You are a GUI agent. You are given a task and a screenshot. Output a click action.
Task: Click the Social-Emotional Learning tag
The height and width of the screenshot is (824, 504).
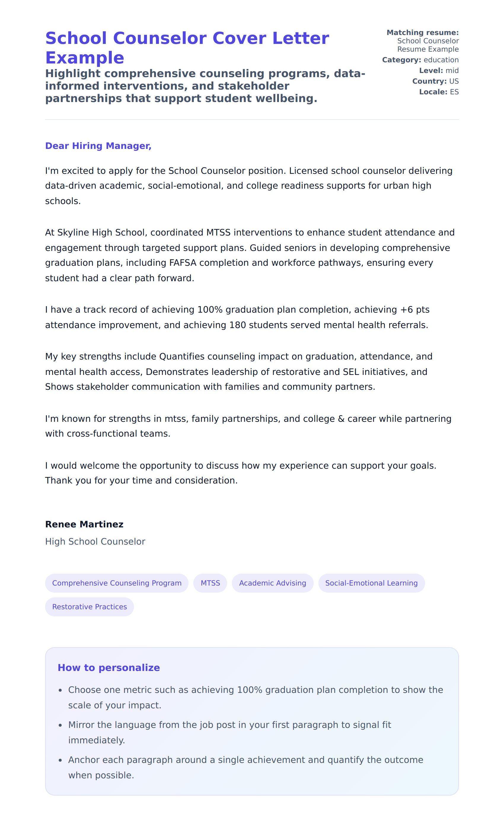[371, 583]
